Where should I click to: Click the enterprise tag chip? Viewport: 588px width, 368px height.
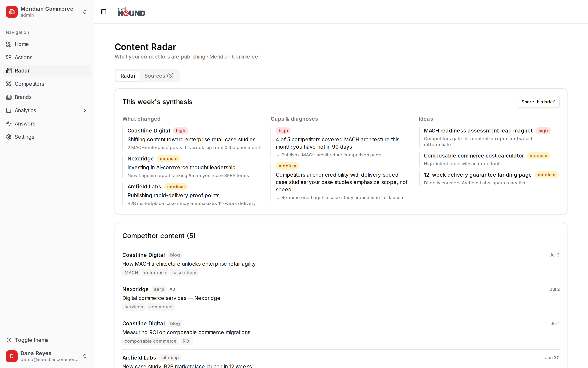155,273
